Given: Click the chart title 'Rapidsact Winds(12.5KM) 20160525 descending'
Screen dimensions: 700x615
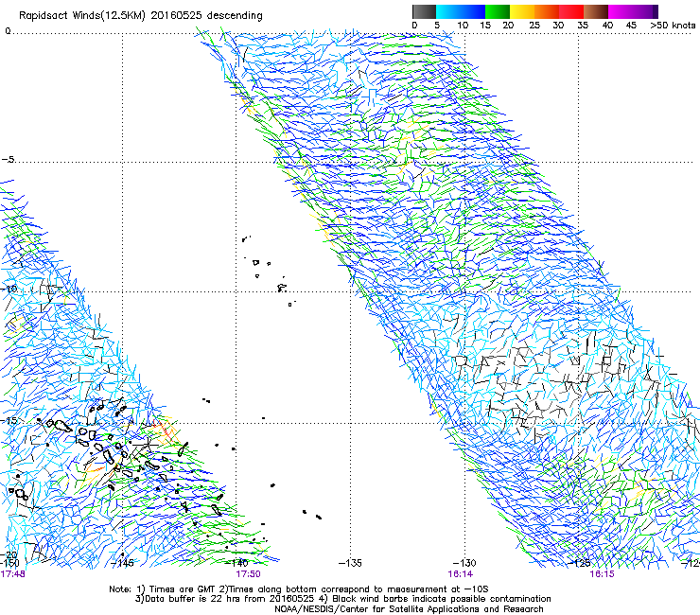Looking at the screenshot, I should [141, 16].
